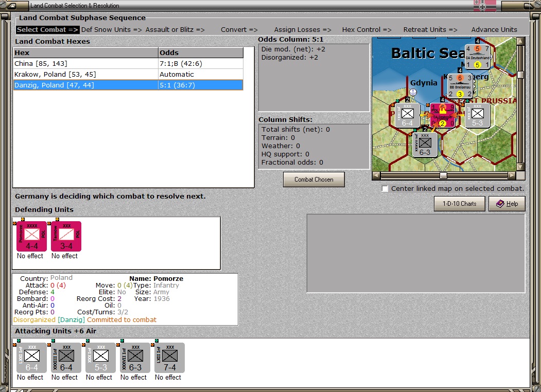Click the Retreat Units => subphase step

coord(430,30)
